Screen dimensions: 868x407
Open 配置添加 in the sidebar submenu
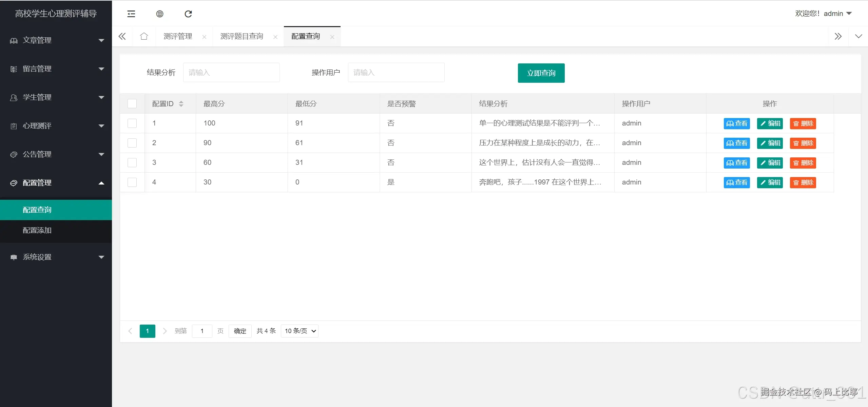click(56, 231)
